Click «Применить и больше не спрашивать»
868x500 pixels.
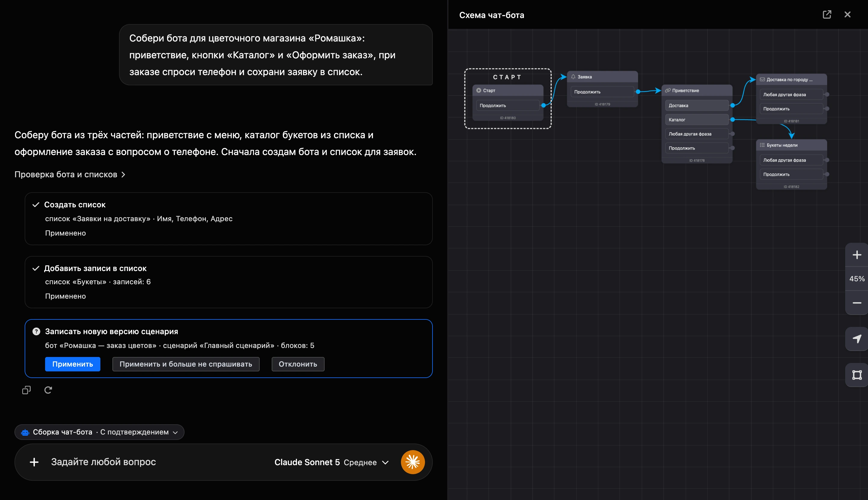186,364
